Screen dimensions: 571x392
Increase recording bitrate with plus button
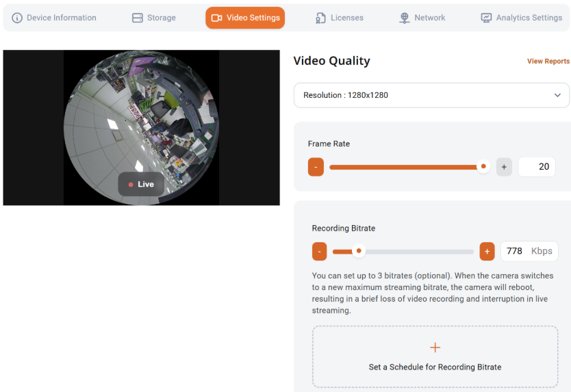(487, 251)
